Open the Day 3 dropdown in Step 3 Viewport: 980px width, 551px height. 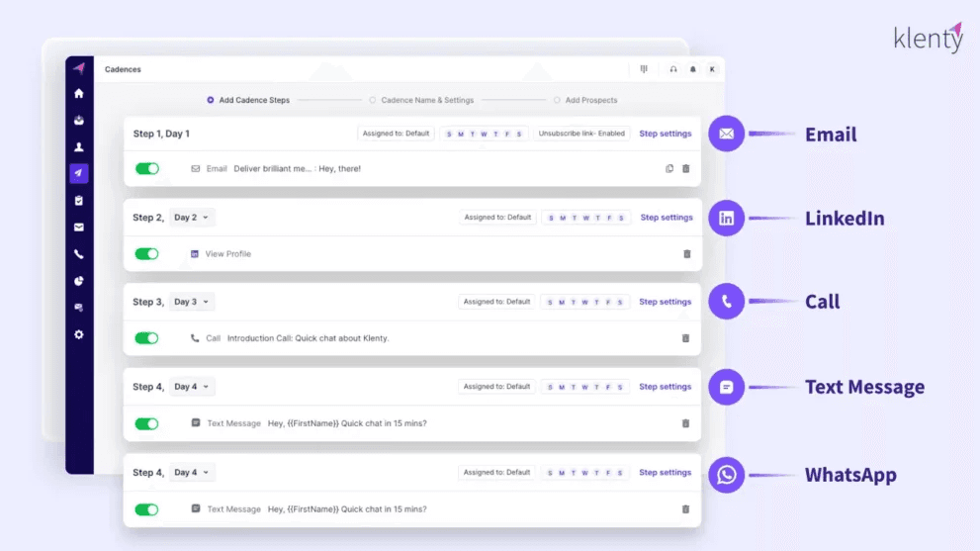[x=191, y=302]
